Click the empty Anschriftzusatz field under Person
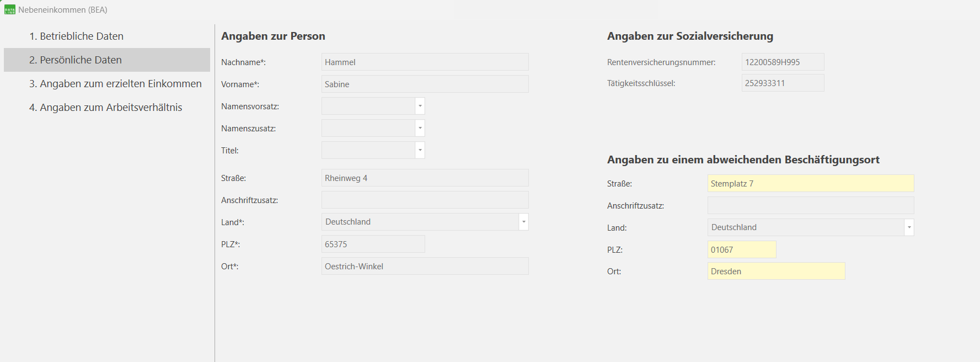This screenshot has height=362, width=980. [x=425, y=200]
